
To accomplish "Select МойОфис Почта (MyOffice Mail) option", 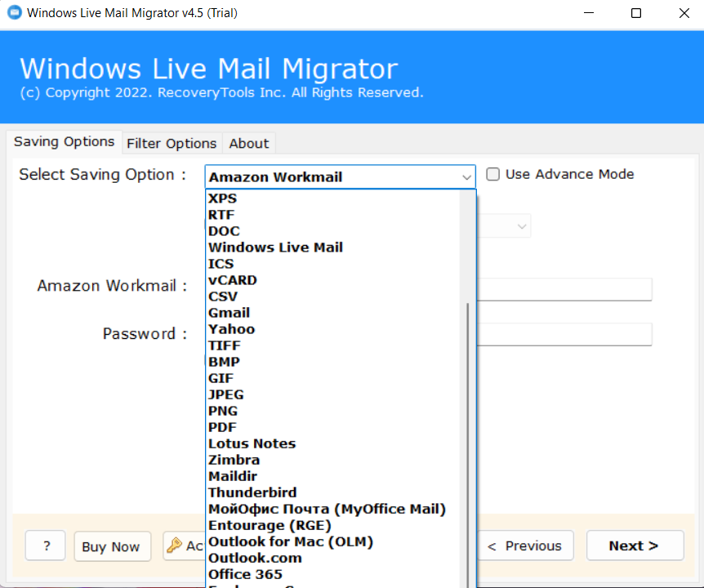I will (332, 509).
